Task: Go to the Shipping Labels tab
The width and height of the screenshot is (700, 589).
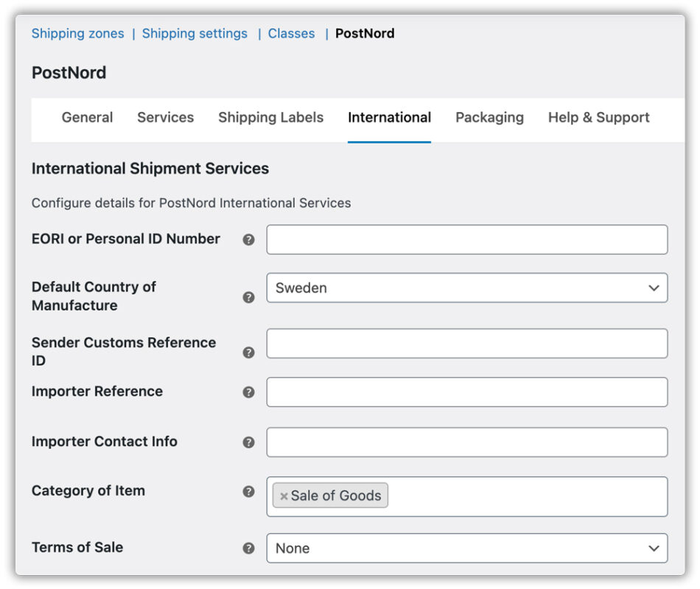Action: 270,117
